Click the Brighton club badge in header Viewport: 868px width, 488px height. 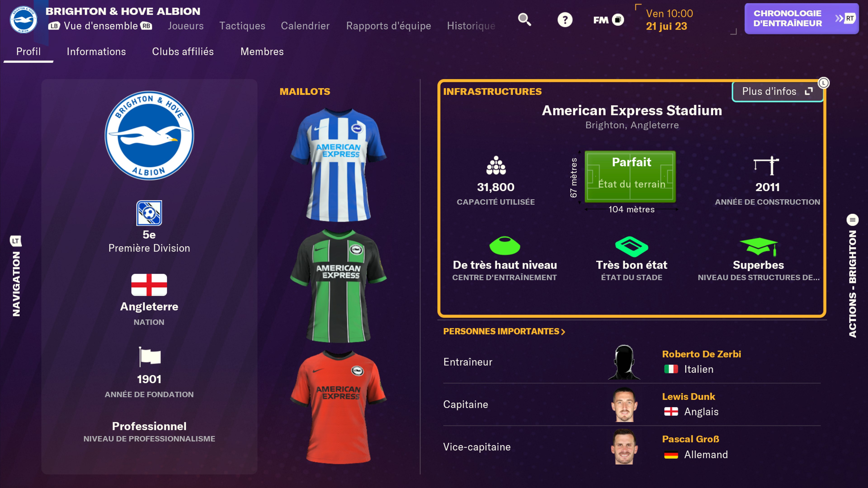coord(23,20)
